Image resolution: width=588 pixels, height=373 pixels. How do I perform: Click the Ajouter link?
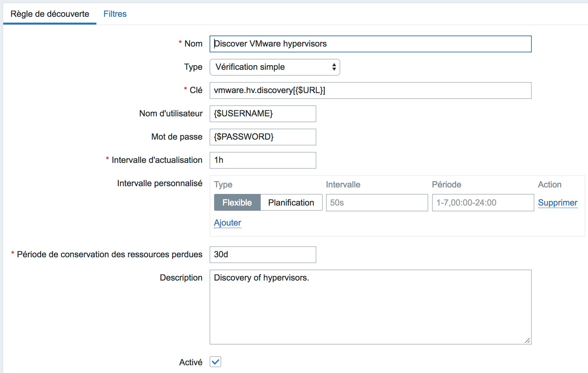pos(227,223)
